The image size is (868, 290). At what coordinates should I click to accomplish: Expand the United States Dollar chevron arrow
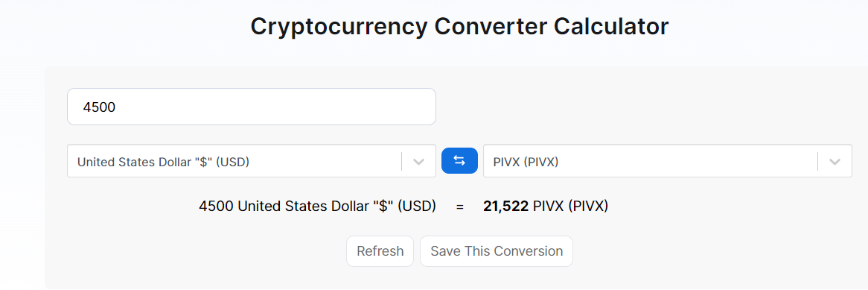click(419, 161)
